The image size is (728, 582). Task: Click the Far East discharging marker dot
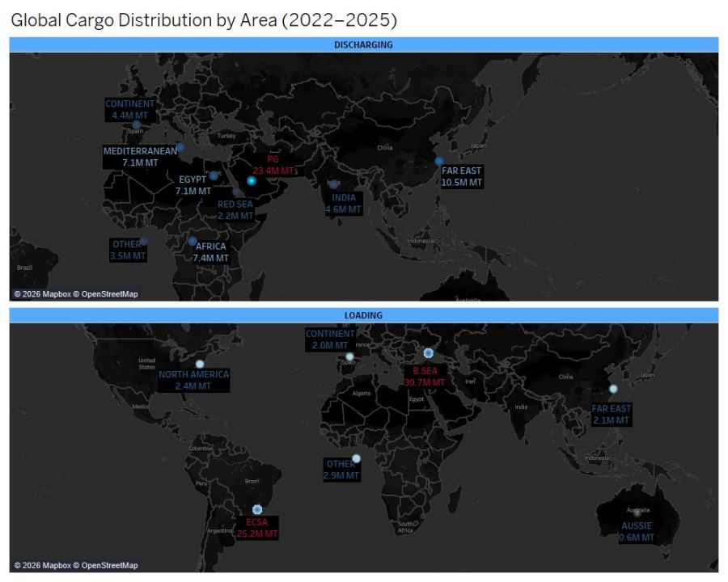(439, 161)
